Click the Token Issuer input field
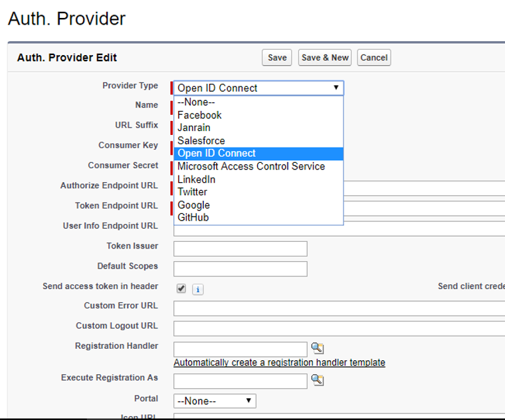The width and height of the screenshot is (505, 420). (x=240, y=249)
